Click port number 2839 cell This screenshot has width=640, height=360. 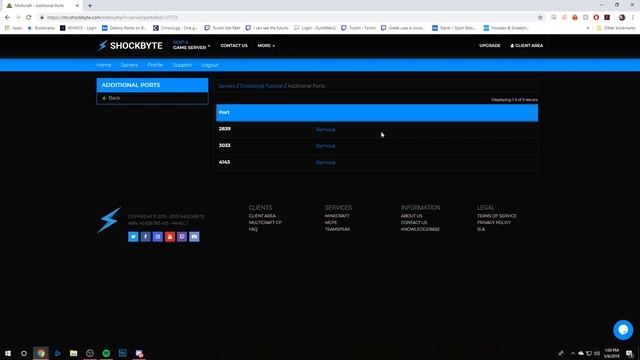click(224, 129)
